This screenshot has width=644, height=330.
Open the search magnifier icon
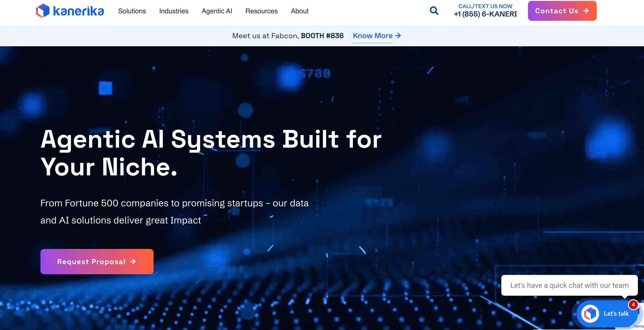tap(434, 11)
